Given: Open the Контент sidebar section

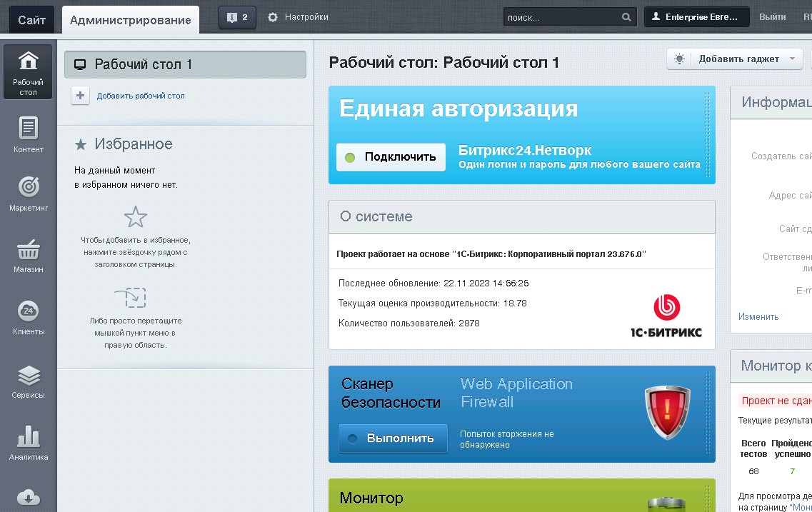Looking at the screenshot, I should 28,134.
